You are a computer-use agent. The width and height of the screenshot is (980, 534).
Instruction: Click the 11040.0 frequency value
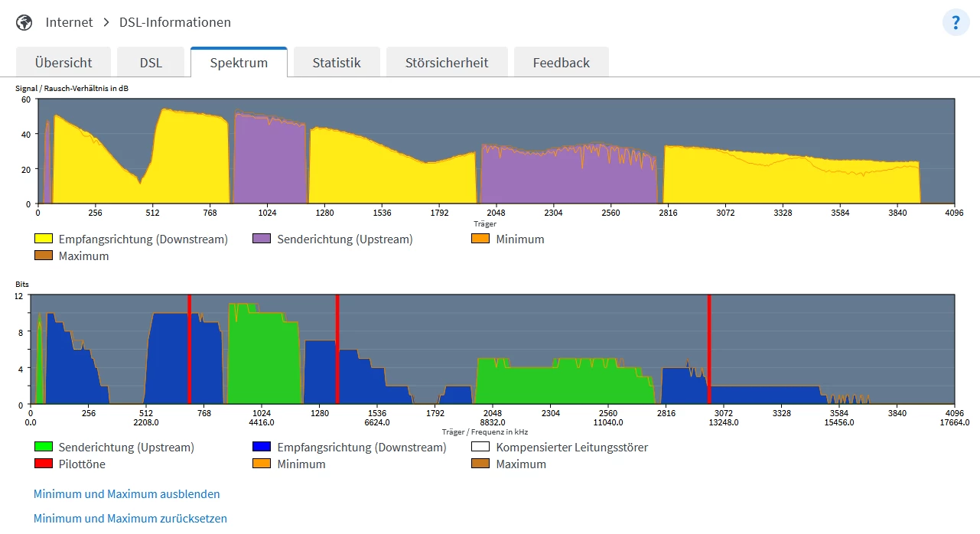pyautogui.click(x=608, y=422)
